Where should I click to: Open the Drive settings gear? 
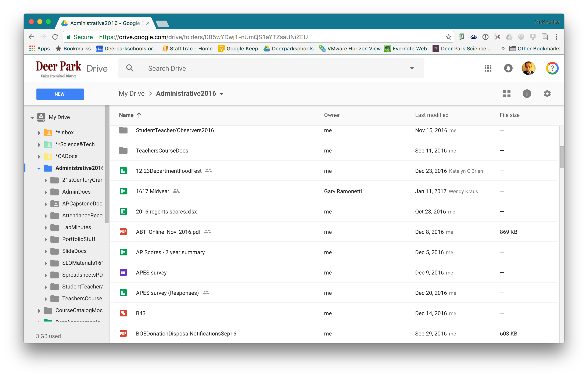[x=547, y=94]
